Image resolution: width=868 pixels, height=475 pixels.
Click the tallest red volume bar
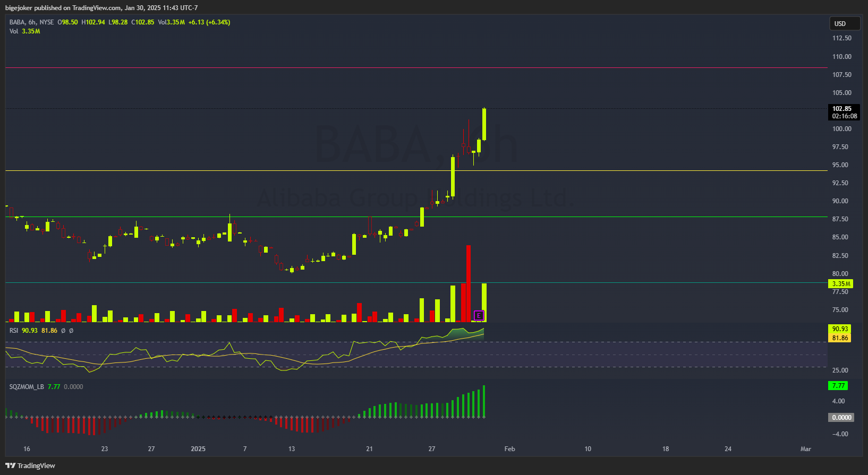pyautogui.click(x=469, y=283)
